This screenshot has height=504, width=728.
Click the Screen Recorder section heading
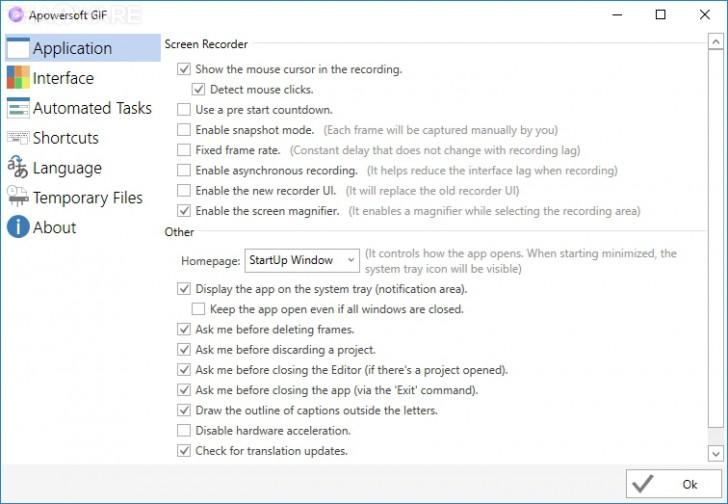pos(206,44)
